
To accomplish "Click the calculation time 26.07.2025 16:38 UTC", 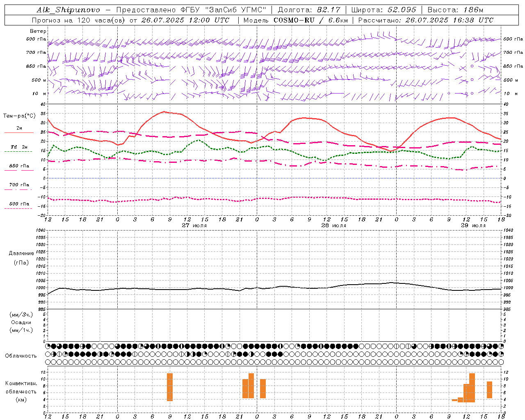I will 449,20.
